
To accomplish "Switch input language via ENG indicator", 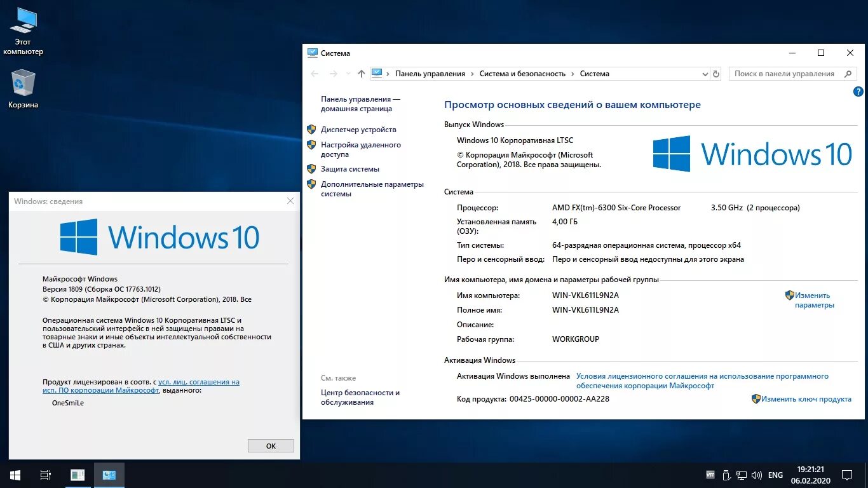I will coord(775,475).
